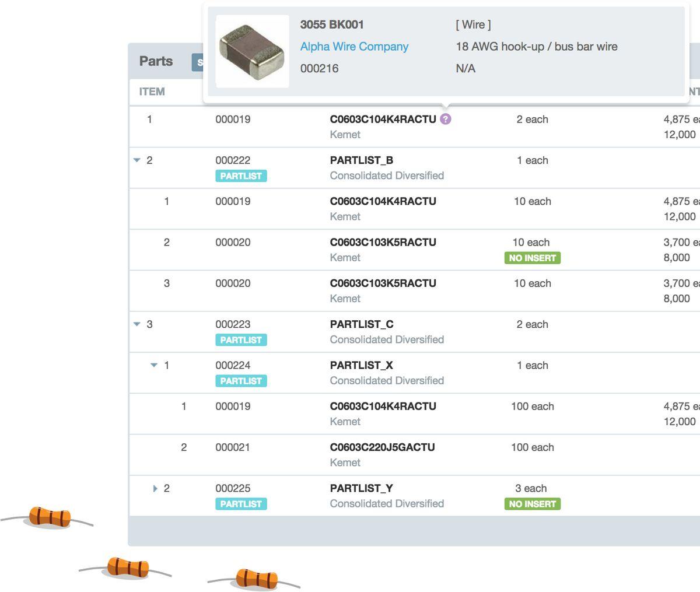Open the Alpha Wire Company link
This screenshot has height=592, width=700.
[354, 47]
